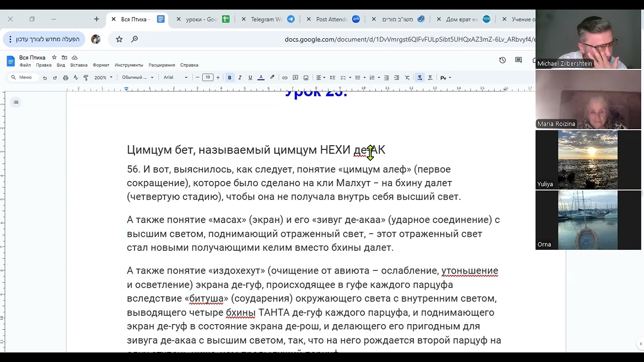
Task: Open the Файл menu
Action: [x=25, y=65]
